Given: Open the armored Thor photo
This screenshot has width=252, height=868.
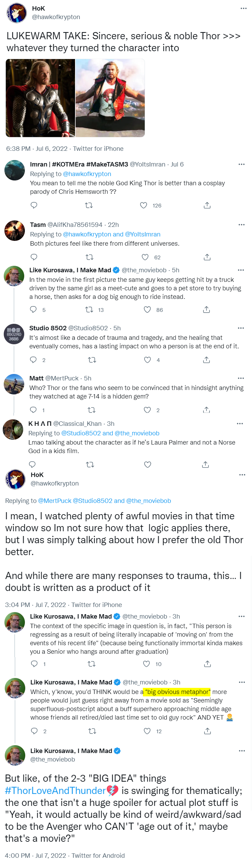Looking at the screenshot, I should (40, 98).
